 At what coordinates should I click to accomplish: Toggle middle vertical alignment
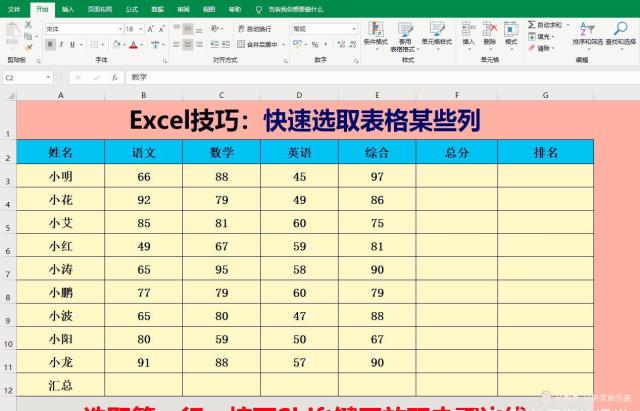point(188,29)
